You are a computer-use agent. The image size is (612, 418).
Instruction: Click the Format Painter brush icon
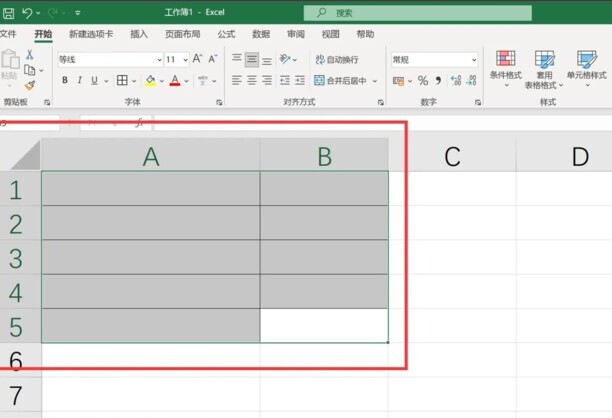click(x=30, y=85)
